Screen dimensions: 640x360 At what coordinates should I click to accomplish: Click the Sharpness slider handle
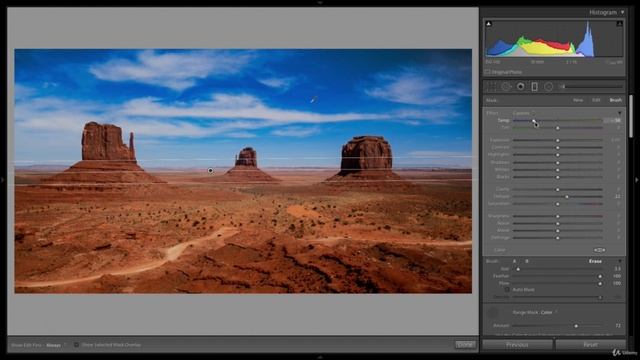558,216
